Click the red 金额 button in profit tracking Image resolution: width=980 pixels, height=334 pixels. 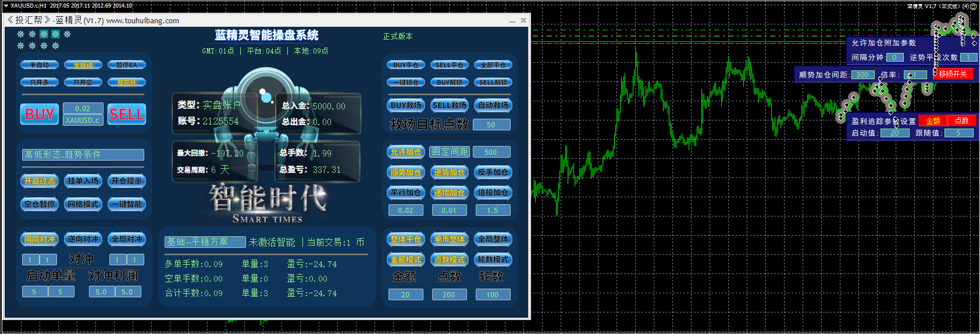(x=933, y=120)
